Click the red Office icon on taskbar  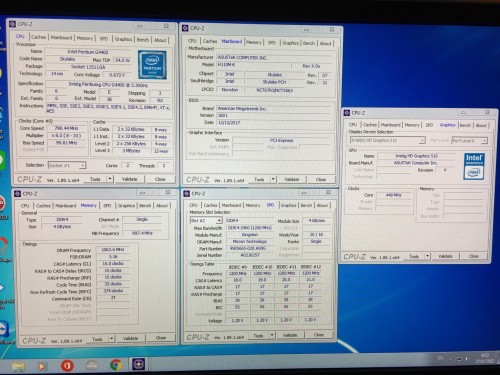(67, 366)
